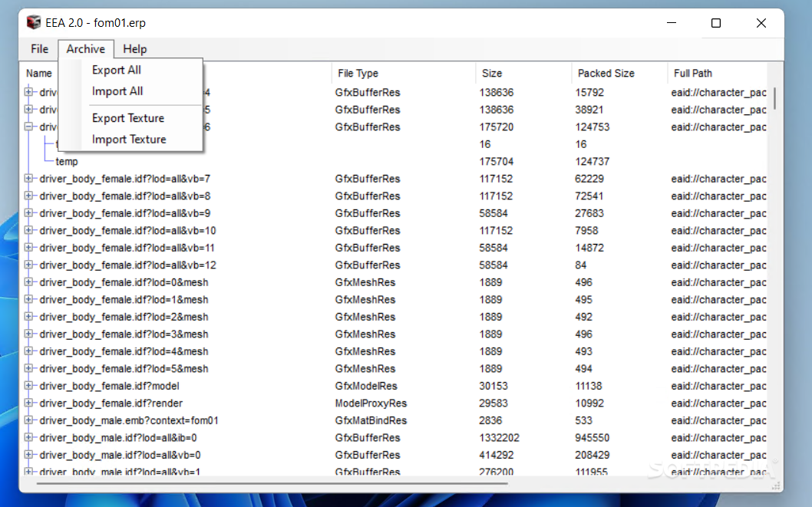Select the temp child item
This screenshot has width=812, height=507.
(67, 161)
